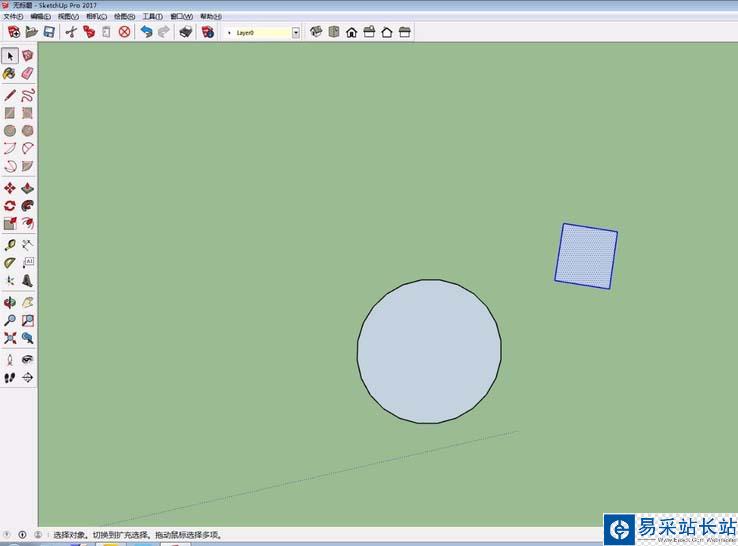This screenshot has width=738, height=546.
Task: Pick the Paint Bucket tool
Action: tap(10, 73)
